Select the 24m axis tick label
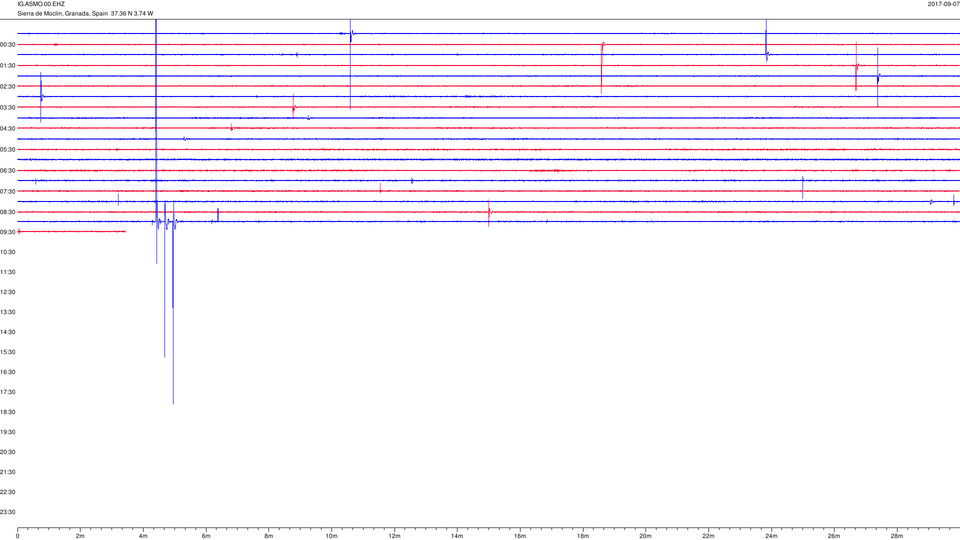 (x=771, y=536)
